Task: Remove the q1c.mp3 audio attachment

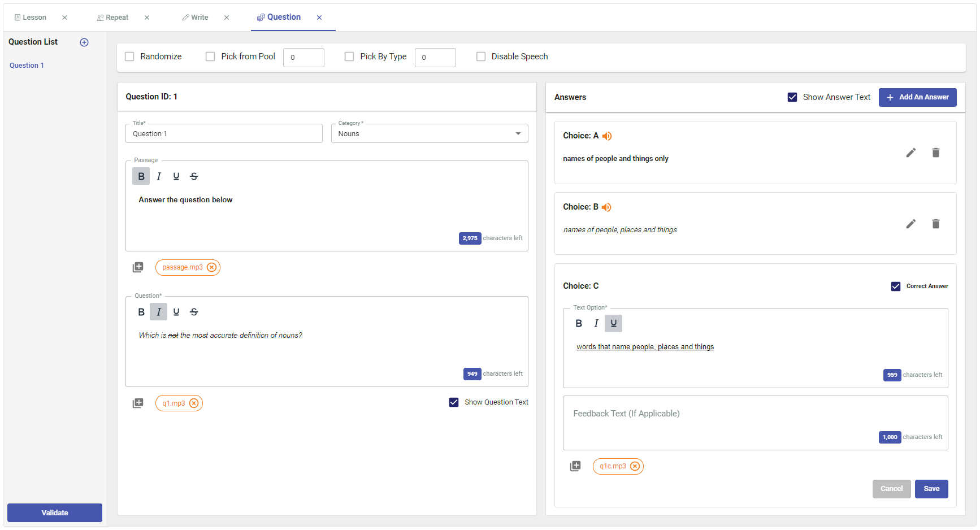Action: point(635,466)
